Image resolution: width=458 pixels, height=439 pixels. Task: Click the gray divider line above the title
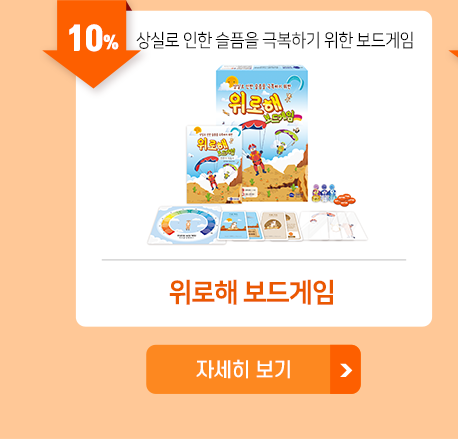pos(254,259)
